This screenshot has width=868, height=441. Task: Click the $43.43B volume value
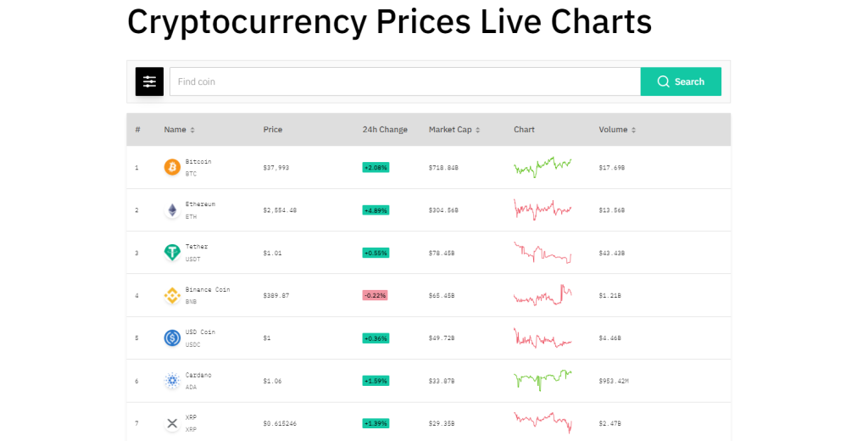coord(612,253)
